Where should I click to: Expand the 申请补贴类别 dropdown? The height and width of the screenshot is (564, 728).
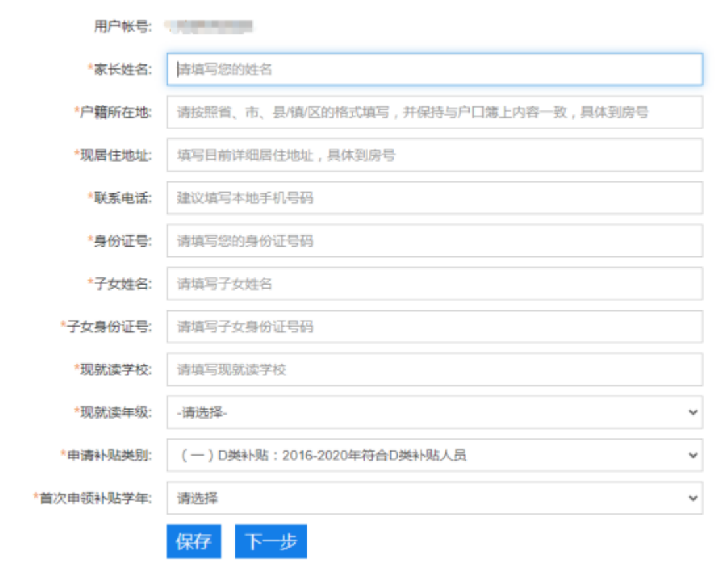coord(434,456)
